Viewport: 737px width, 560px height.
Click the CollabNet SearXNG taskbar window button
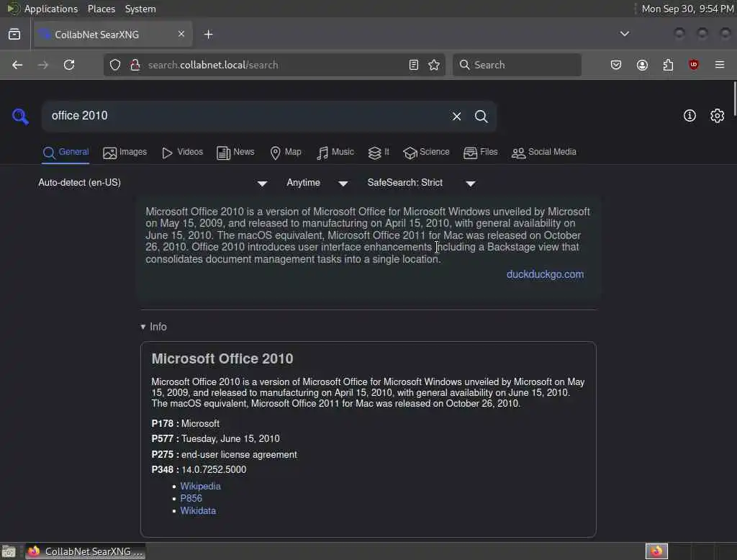(85, 551)
